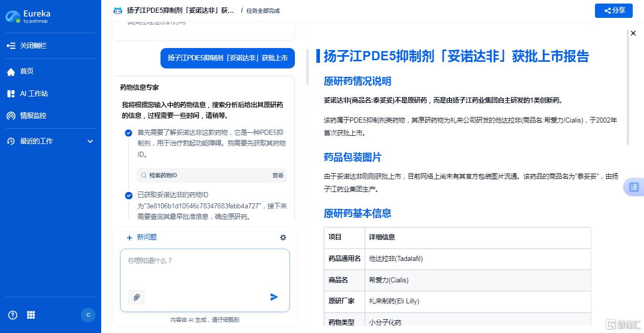Click the 关闭侧栏 label

33,45
